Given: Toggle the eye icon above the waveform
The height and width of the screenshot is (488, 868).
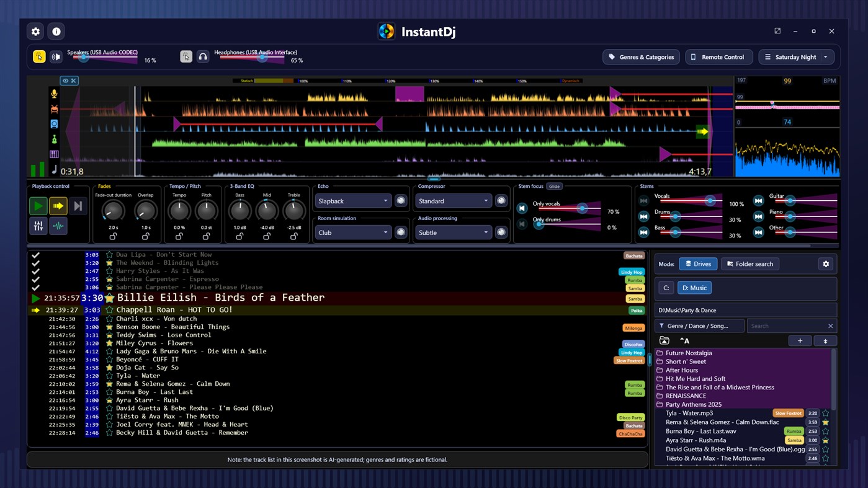Looking at the screenshot, I should click(x=65, y=81).
